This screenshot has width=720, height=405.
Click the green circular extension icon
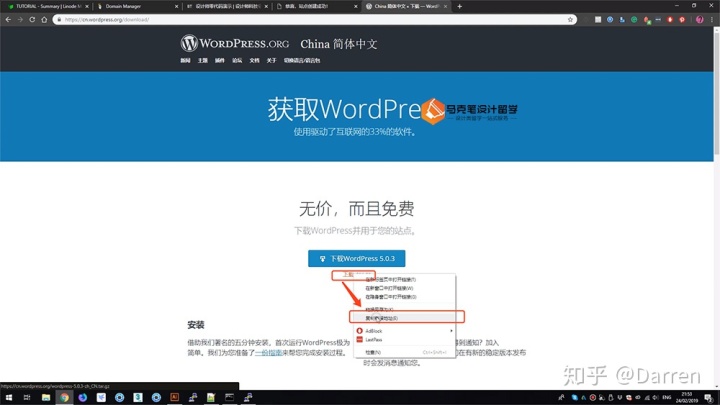[634, 20]
